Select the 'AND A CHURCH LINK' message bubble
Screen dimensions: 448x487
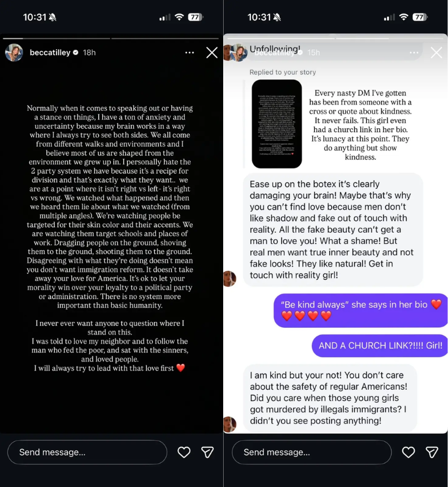380,346
